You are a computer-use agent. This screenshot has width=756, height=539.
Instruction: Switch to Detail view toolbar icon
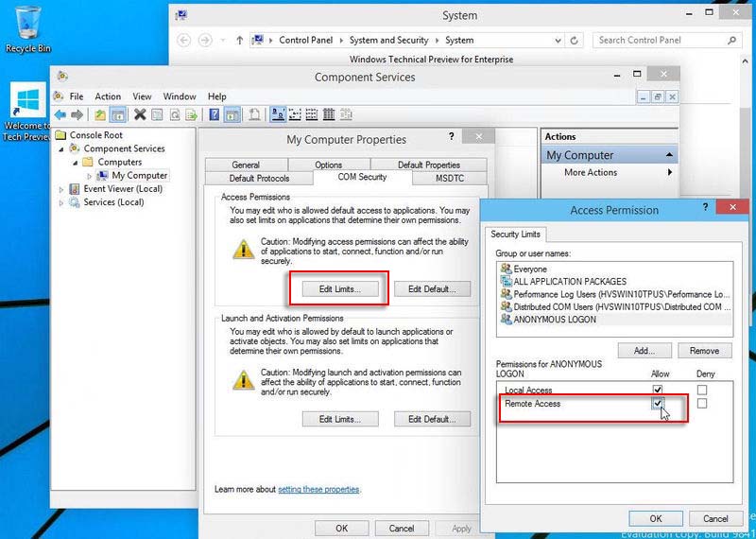click(x=329, y=114)
